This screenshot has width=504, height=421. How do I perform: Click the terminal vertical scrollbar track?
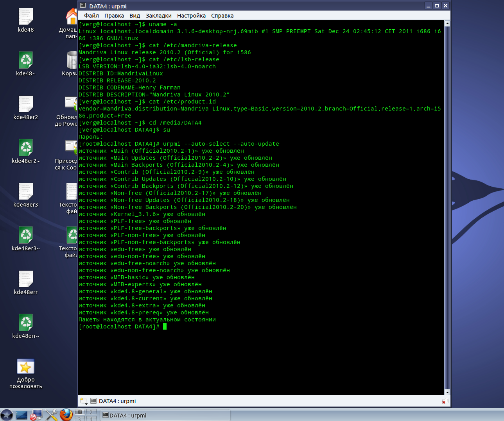click(x=447, y=208)
